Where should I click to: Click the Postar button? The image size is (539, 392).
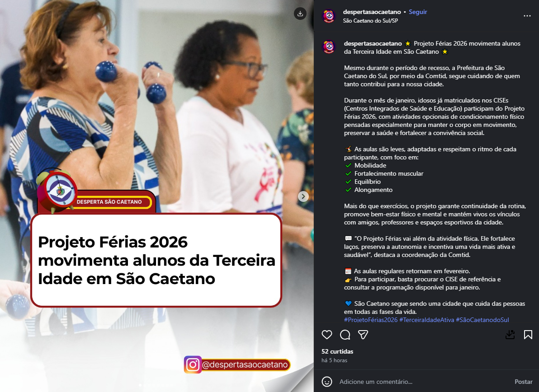pos(523,382)
